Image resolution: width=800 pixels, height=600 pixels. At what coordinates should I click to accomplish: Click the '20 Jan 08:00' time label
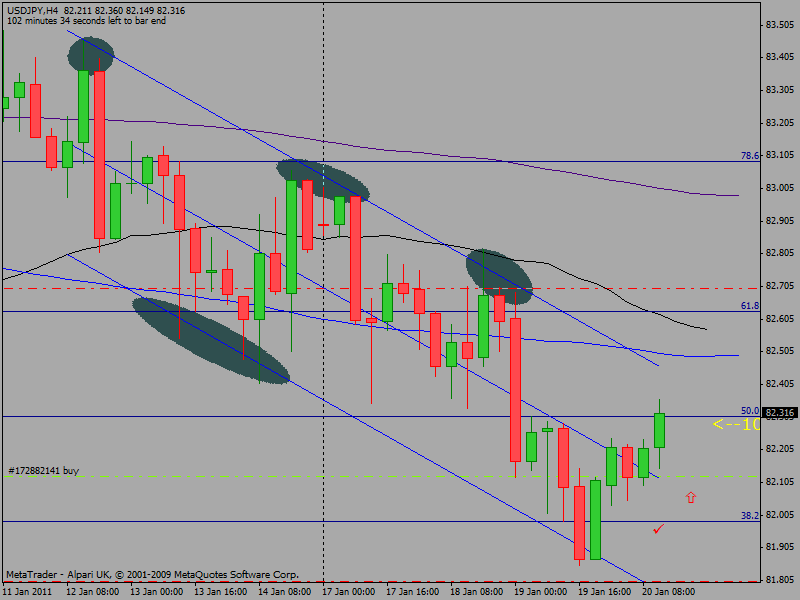(x=668, y=592)
